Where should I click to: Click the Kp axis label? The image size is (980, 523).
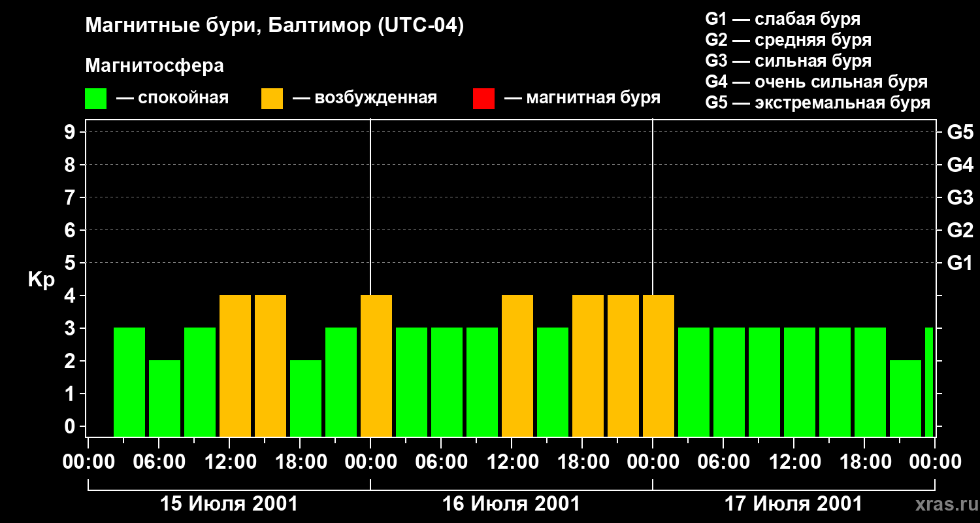click(x=41, y=280)
